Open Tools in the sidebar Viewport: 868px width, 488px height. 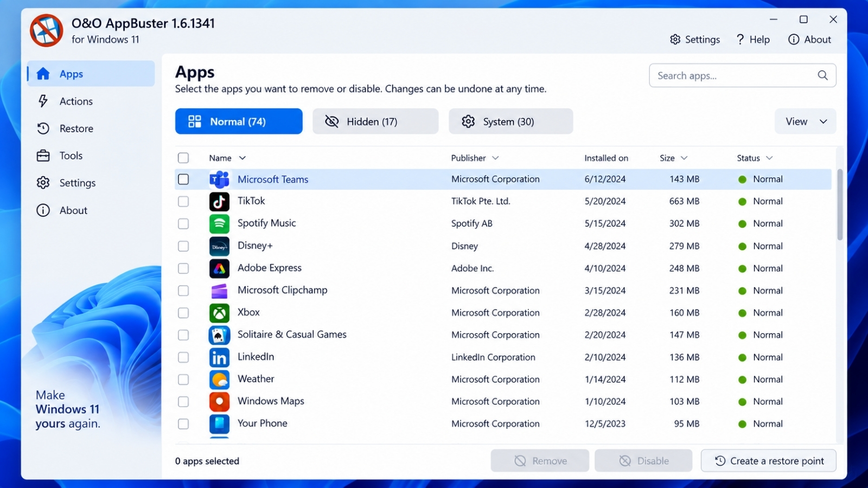tap(91, 156)
